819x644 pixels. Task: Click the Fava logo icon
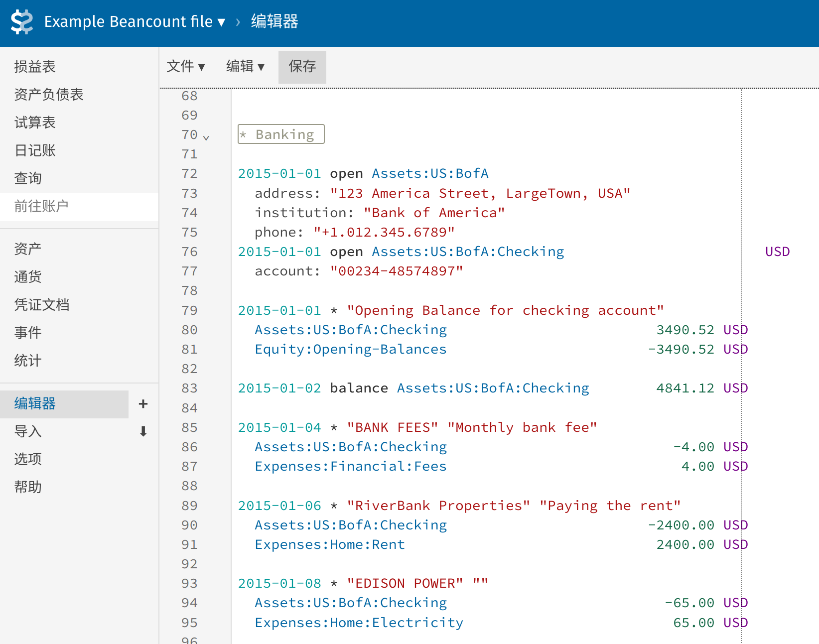tap(22, 22)
